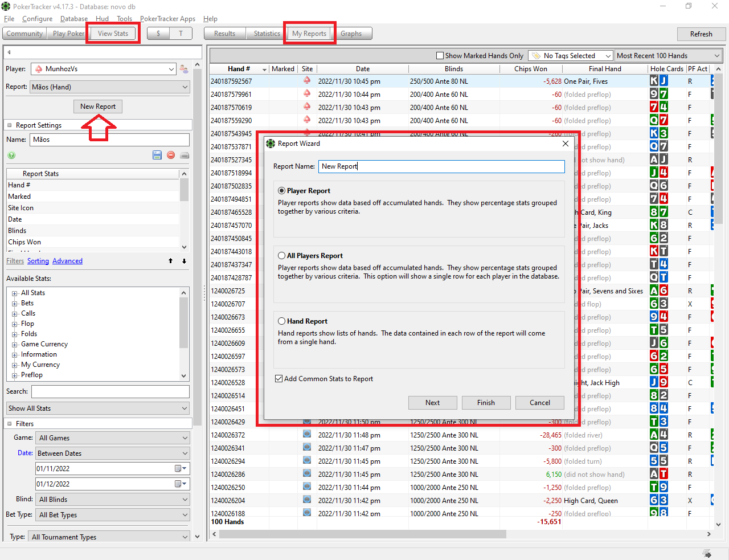Click the K J hole cards in first row

tap(659, 81)
